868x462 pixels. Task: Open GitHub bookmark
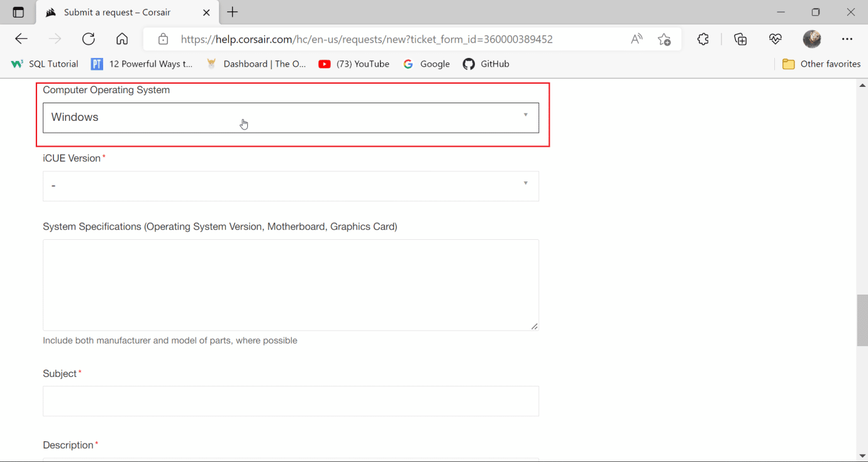click(486, 64)
